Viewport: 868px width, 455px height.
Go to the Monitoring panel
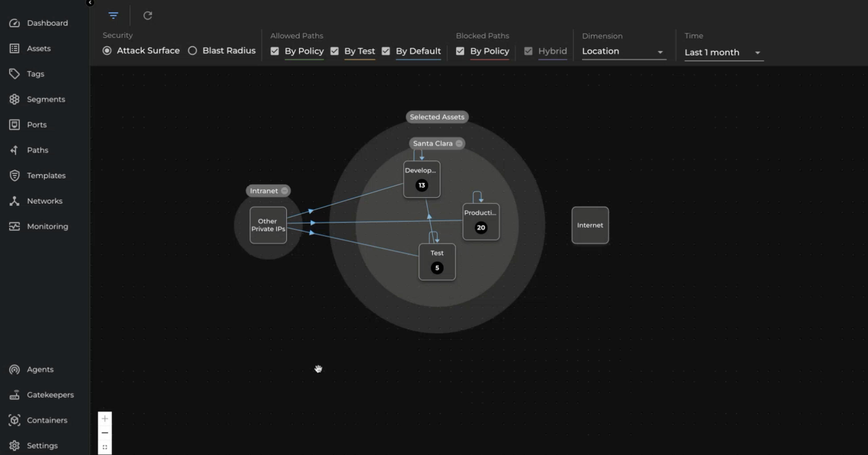click(47, 226)
